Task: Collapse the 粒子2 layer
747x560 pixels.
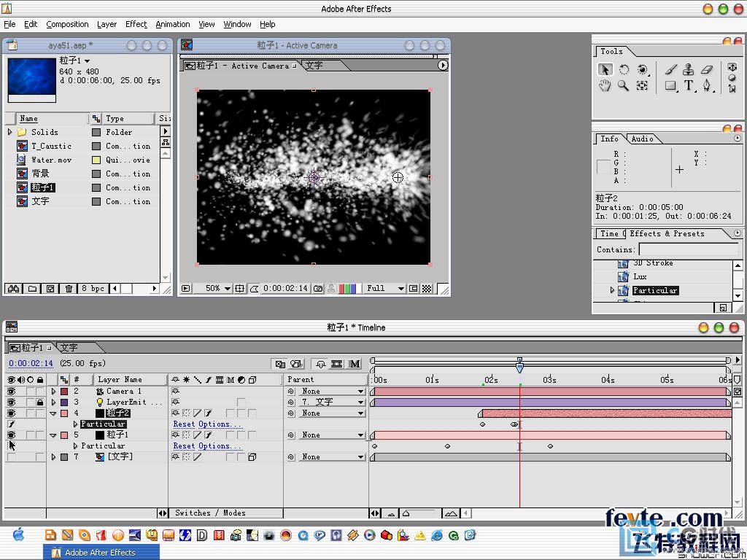Action: 53,414
